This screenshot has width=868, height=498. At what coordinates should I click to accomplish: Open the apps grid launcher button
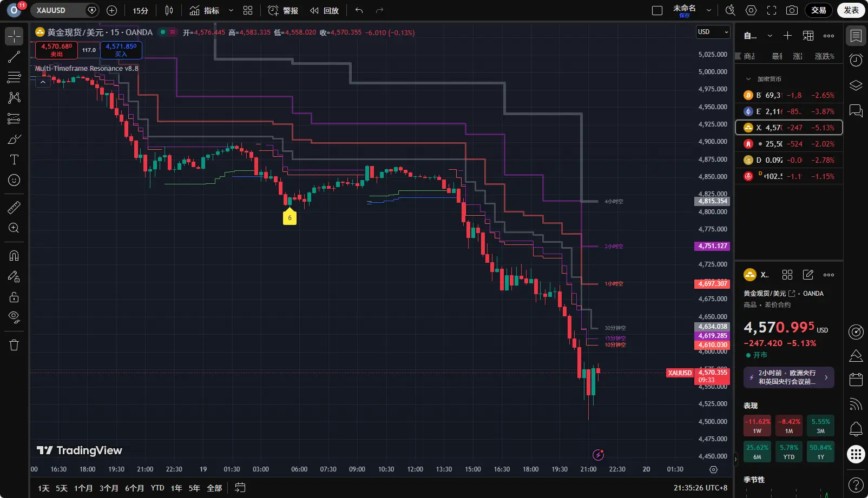click(856, 454)
